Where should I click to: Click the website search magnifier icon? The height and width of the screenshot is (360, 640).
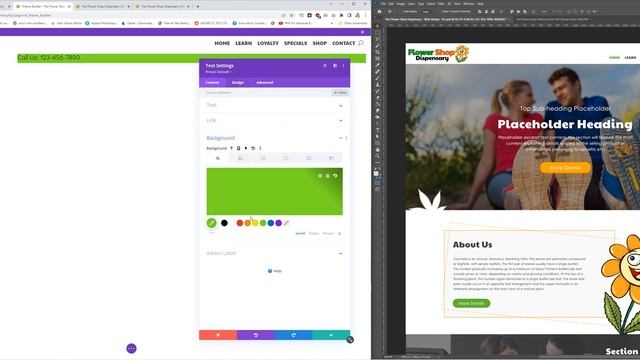(361, 43)
